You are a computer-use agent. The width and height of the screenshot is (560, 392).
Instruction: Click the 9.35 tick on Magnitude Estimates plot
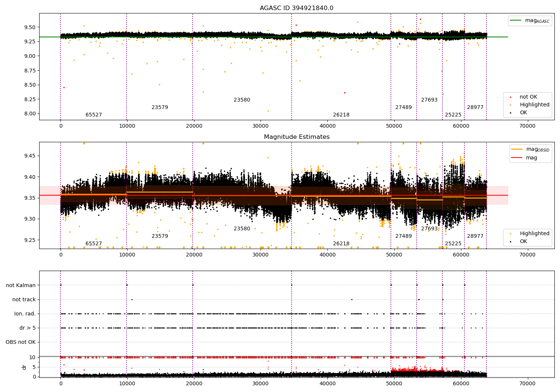point(30,198)
